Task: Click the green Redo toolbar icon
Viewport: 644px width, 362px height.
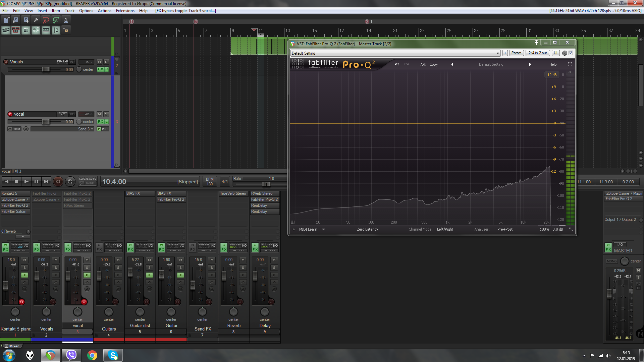Action: point(56,20)
